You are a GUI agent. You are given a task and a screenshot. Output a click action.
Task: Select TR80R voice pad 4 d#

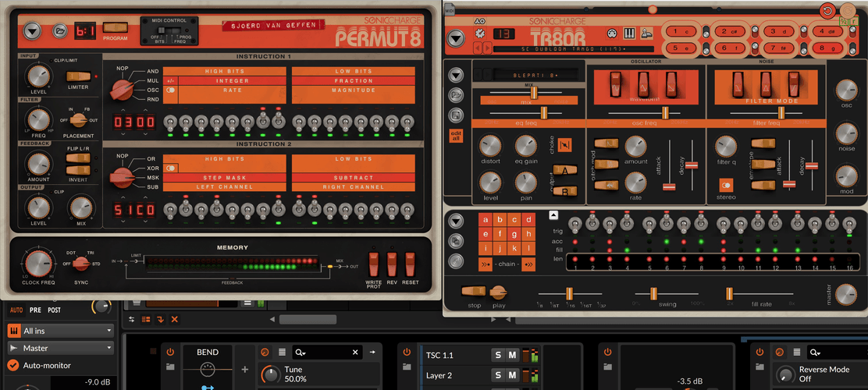pos(827,31)
